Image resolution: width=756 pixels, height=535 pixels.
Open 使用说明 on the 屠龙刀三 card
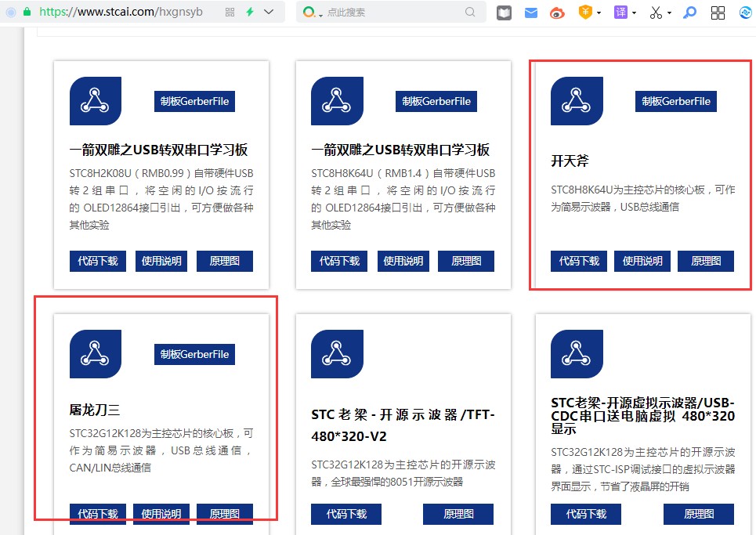pos(161,514)
